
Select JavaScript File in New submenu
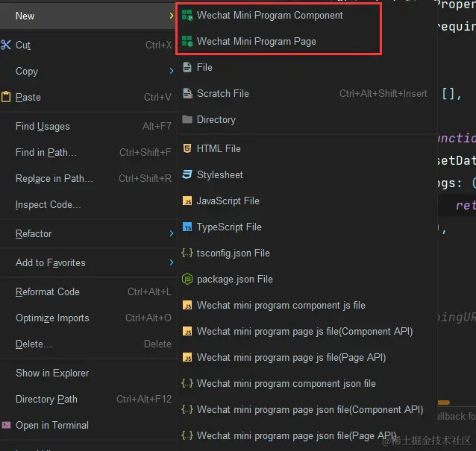coord(307,201)
